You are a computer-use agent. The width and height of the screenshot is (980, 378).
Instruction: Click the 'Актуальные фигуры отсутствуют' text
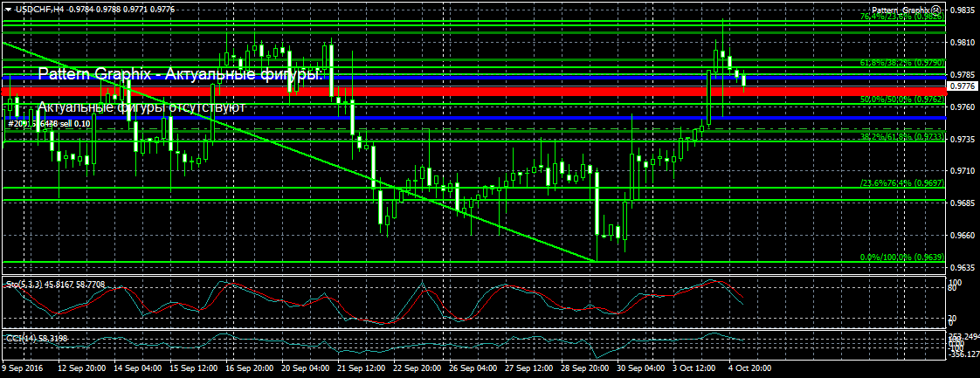(141, 107)
